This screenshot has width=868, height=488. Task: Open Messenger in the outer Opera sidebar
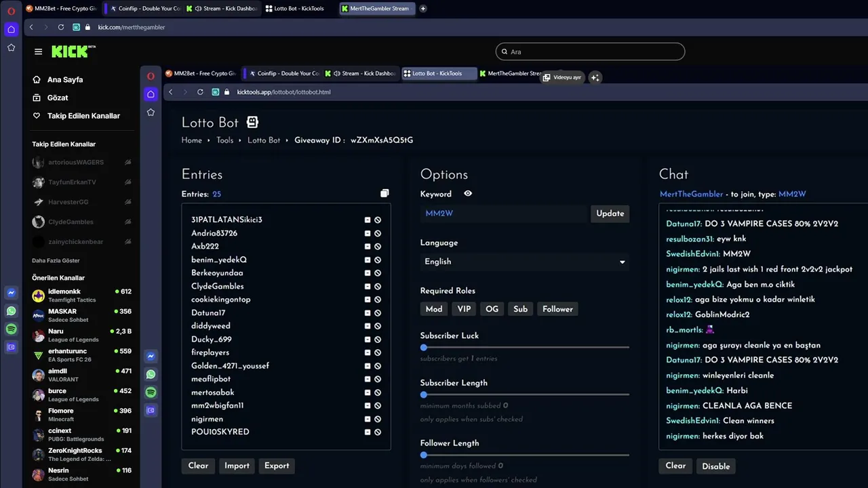pos(11,293)
